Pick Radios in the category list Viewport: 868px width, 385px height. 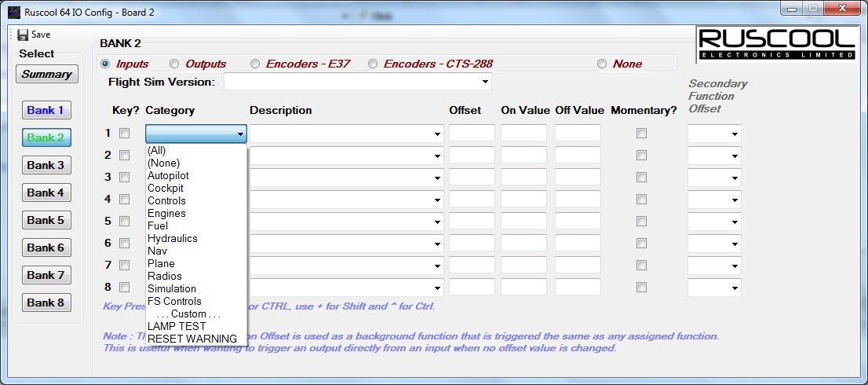pyautogui.click(x=196, y=276)
